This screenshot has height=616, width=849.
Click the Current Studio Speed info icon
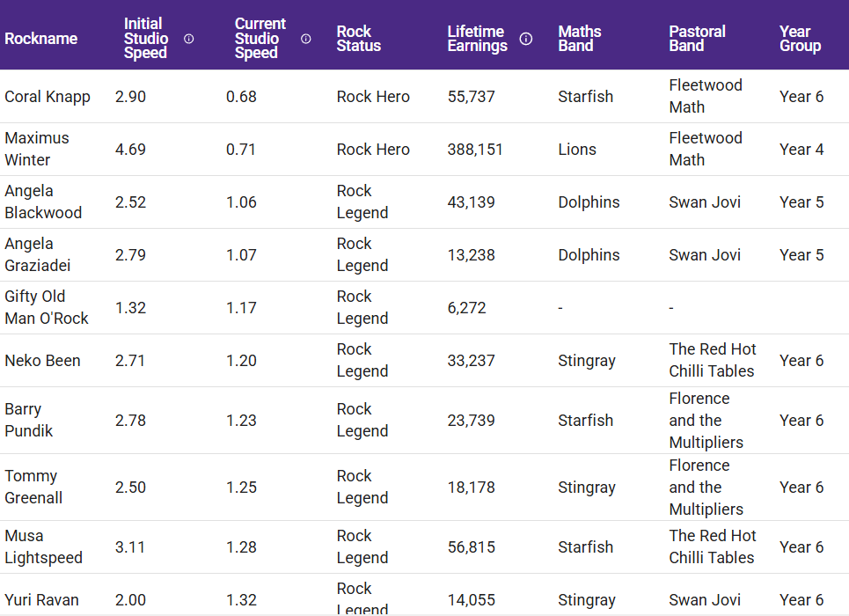click(x=306, y=39)
